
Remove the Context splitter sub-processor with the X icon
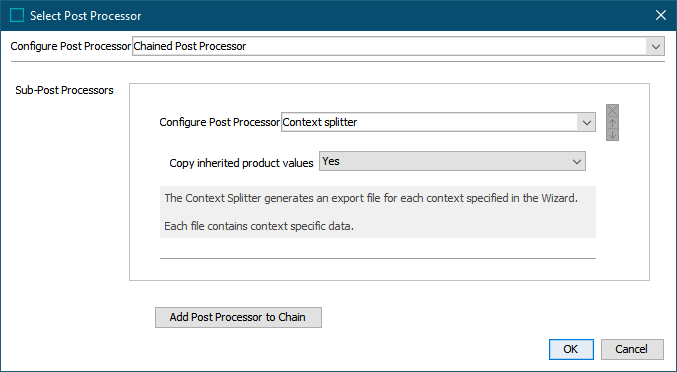pyautogui.click(x=612, y=110)
